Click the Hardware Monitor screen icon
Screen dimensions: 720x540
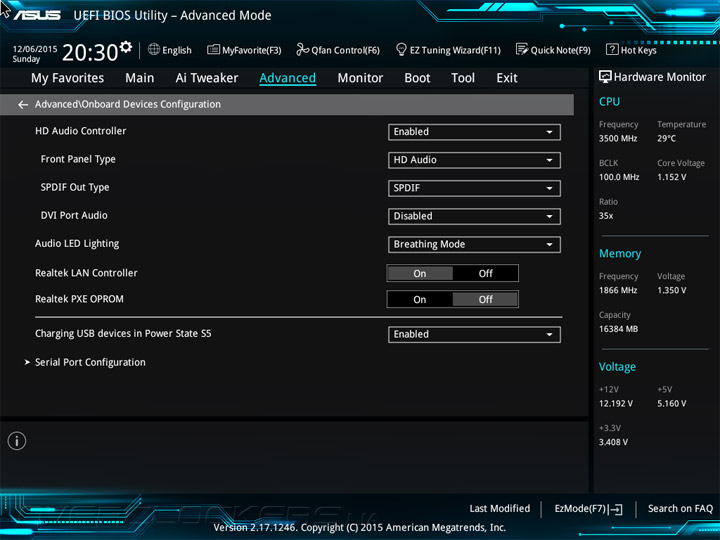coord(605,77)
